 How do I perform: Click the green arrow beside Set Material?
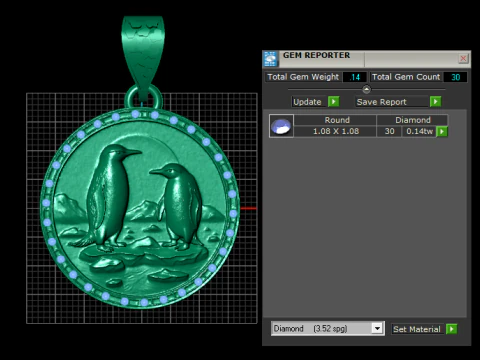tap(452, 329)
